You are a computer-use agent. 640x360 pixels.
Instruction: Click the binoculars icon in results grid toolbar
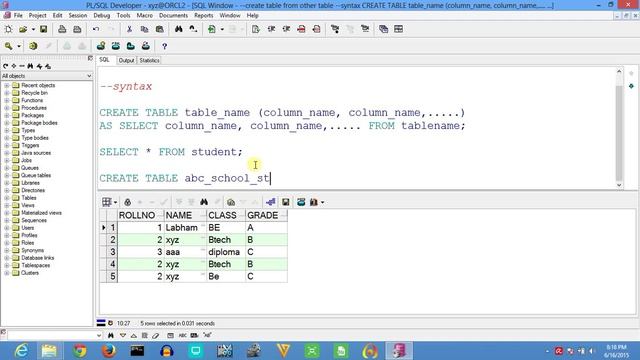(204, 202)
